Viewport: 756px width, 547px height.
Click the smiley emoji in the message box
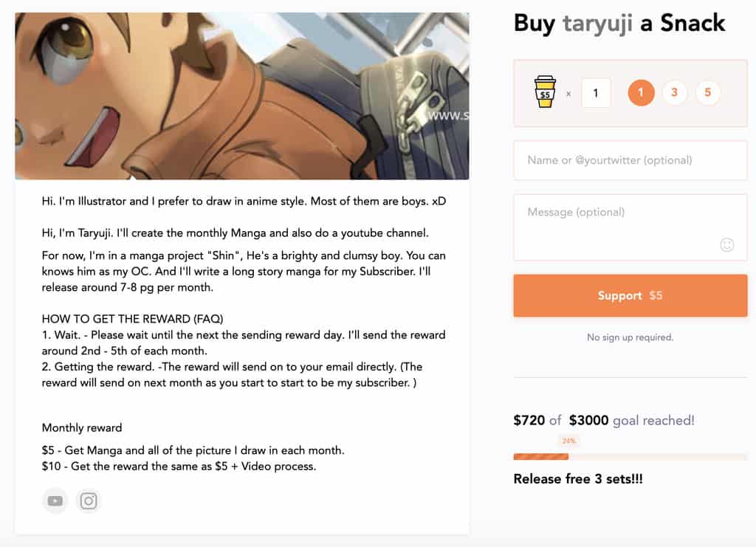pyautogui.click(x=726, y=245)
